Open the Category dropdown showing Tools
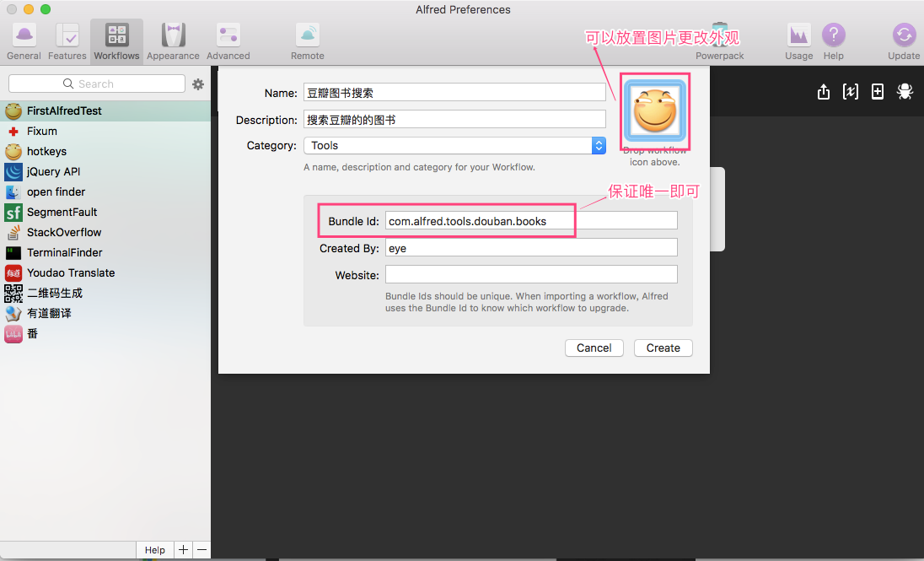Screen dimensions: 924x561 pos(454,145)
